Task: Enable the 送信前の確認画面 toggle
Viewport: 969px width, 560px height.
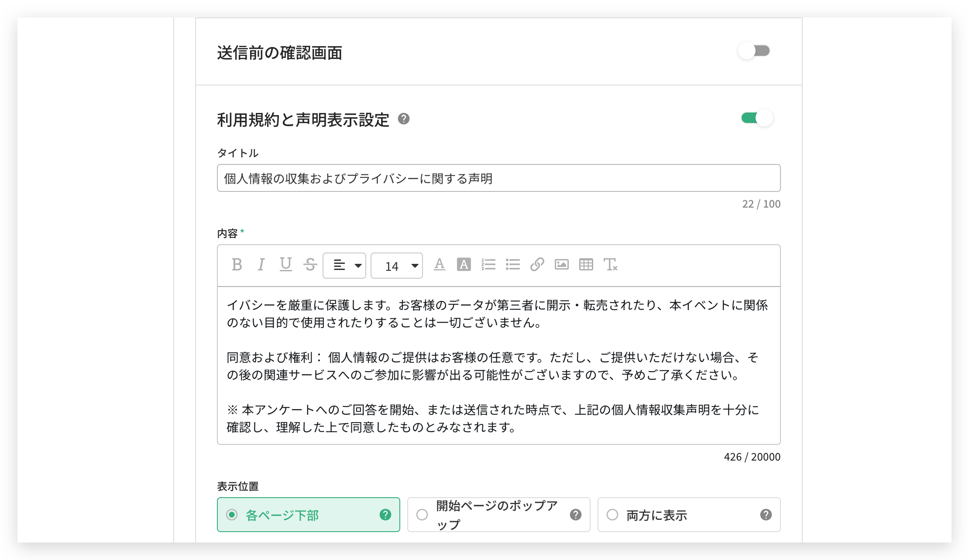Action: [754, 51]
